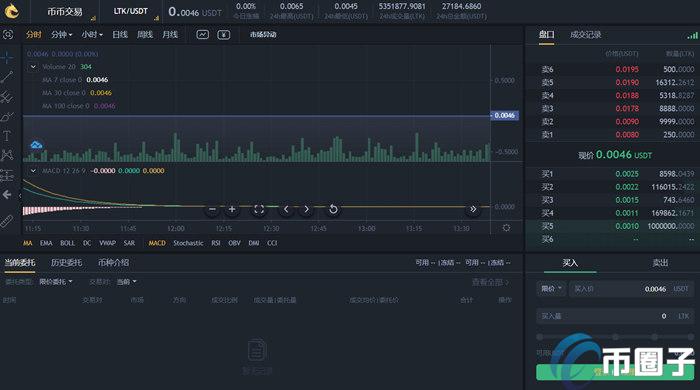Open the LTK/USDT pair selector

coord(130,12)
